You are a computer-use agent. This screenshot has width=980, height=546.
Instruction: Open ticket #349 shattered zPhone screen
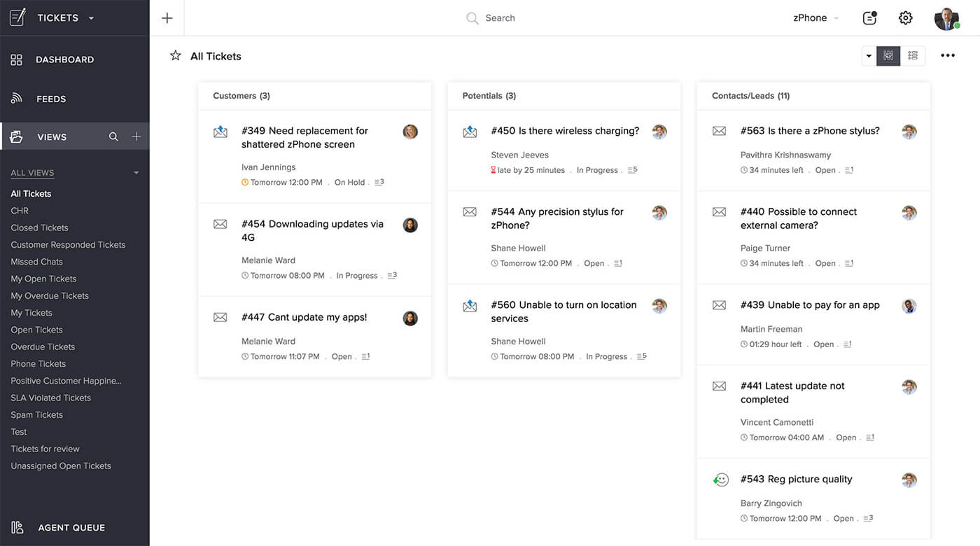point(304,137)
